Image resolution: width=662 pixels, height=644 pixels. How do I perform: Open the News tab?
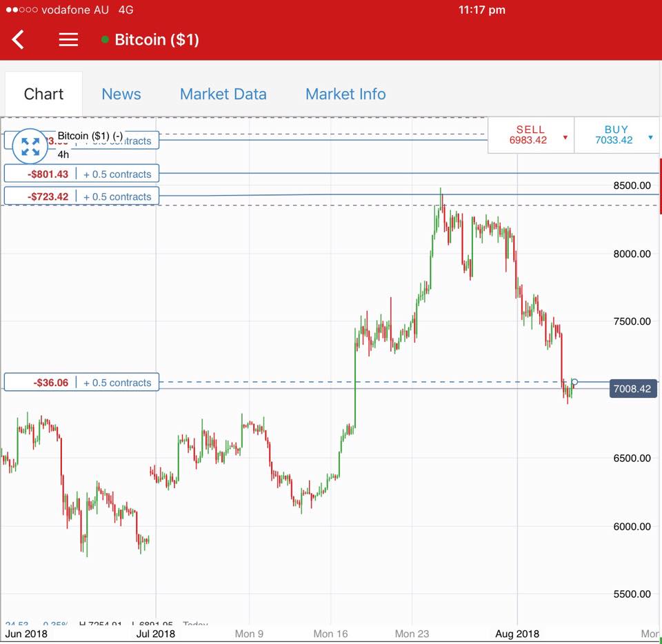click(x=121, y=94)
